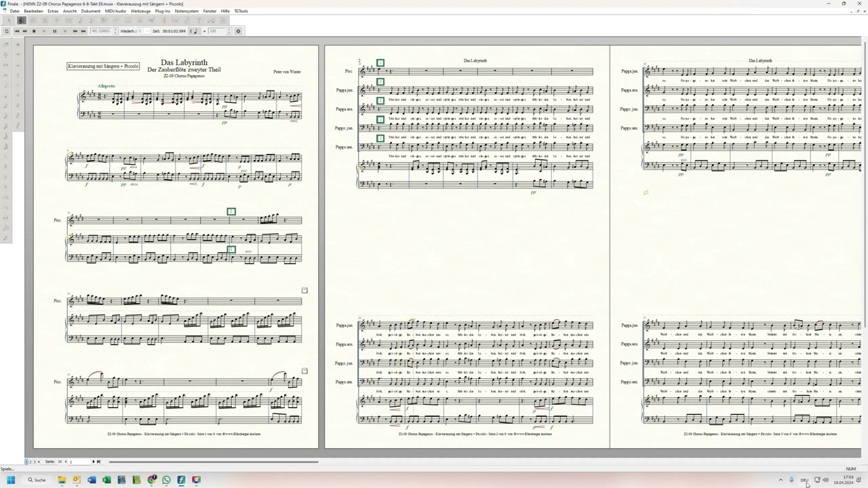Viewport: 868px width, 488px height.
Task: Jump to start of playback
Action: click(17, 31)
